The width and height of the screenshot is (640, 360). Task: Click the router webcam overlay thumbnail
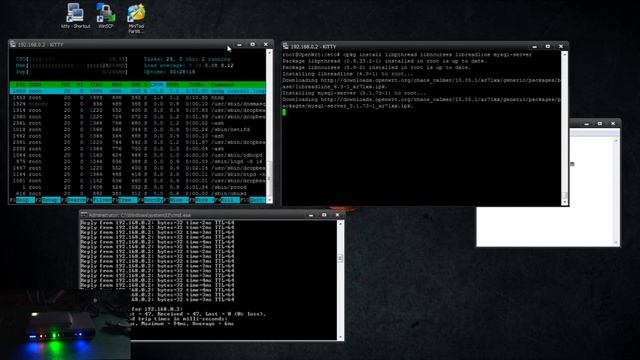(65, 324)
